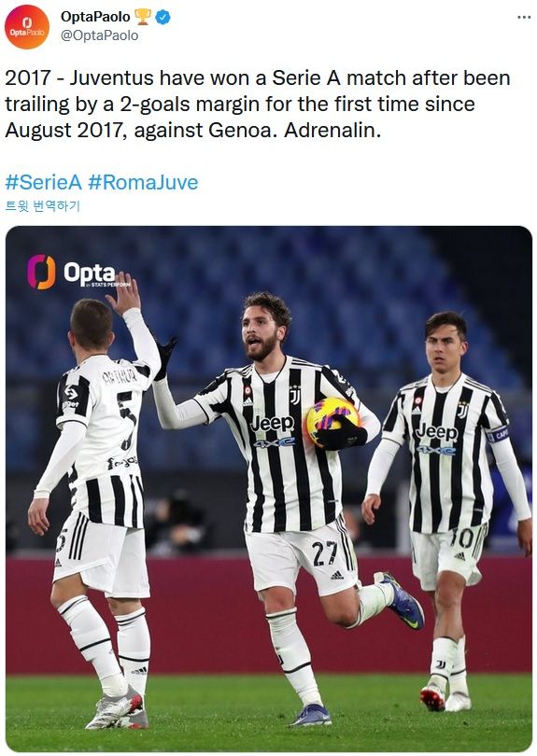Click the yellow match ball in photo
The width and height of the screenshot is (537, 756).
coord(332,419)
